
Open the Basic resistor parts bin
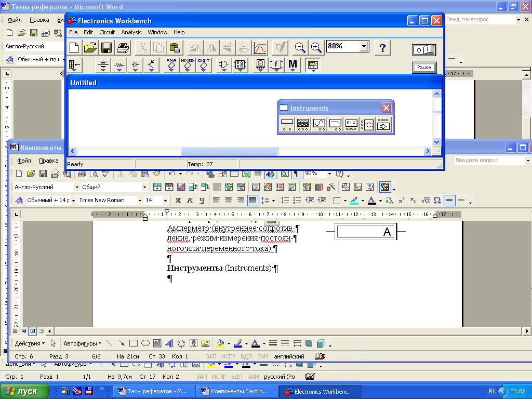(119, 64)
